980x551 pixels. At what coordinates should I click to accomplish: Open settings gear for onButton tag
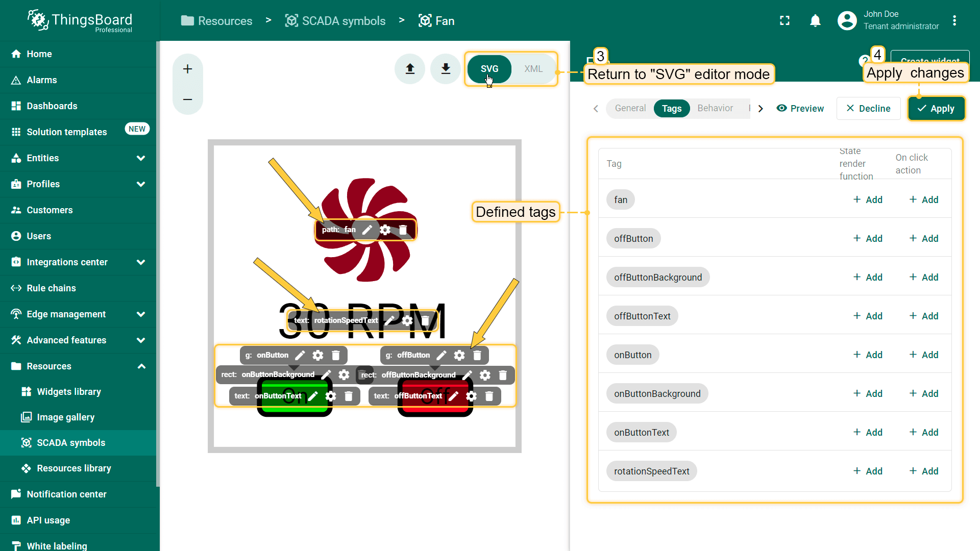(318, 355)
